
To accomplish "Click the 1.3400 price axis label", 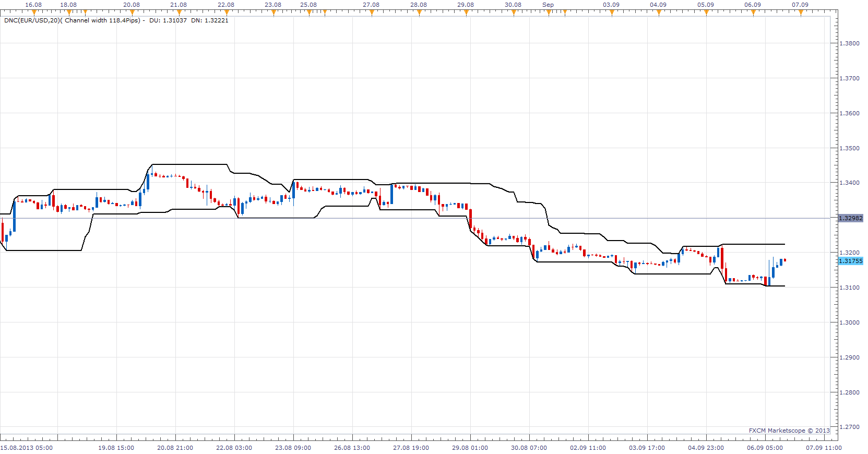I will tap(850, 183).
